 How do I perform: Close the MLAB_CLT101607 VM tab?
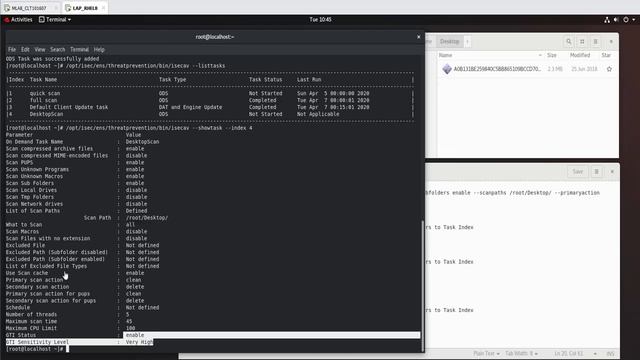coord(56,8)
